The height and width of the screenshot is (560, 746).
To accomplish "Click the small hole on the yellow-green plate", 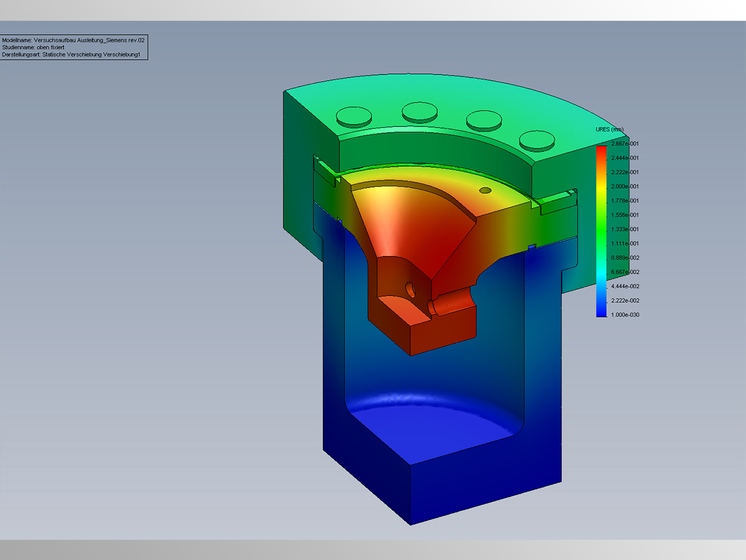I will pyautogui.click(x=485, y=191).
